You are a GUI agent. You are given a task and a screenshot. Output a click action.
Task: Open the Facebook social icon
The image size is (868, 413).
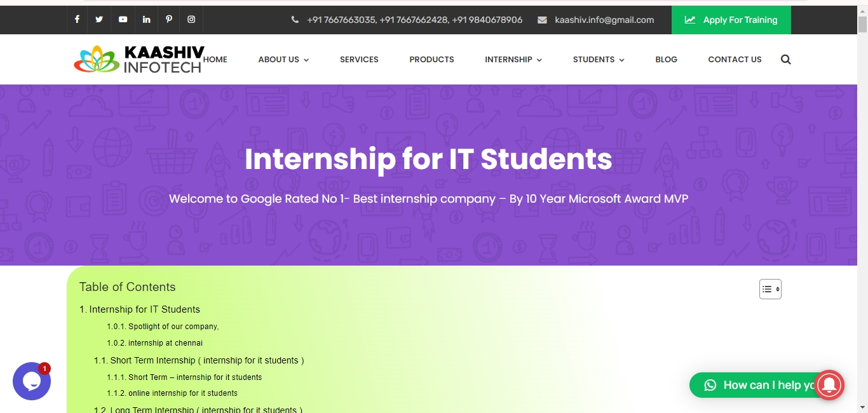click(77, 20)
